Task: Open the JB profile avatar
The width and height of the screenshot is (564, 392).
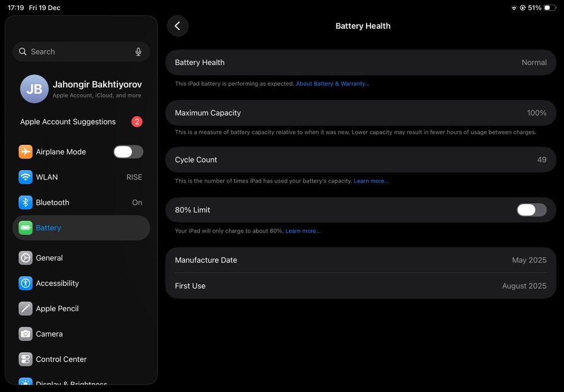Action: tap(34, 89)
